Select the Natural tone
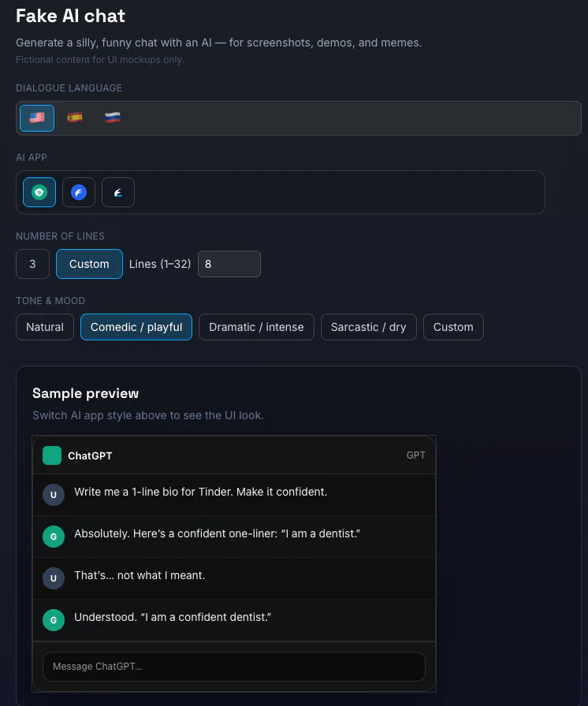The height and width of the screenshot is (706, 588). tap(45, 327)
